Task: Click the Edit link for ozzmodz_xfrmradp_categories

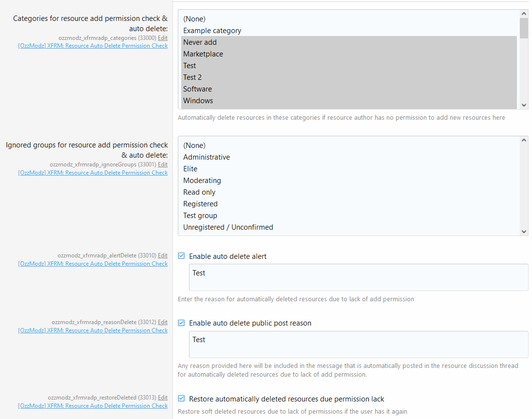Action: [163, 37]
